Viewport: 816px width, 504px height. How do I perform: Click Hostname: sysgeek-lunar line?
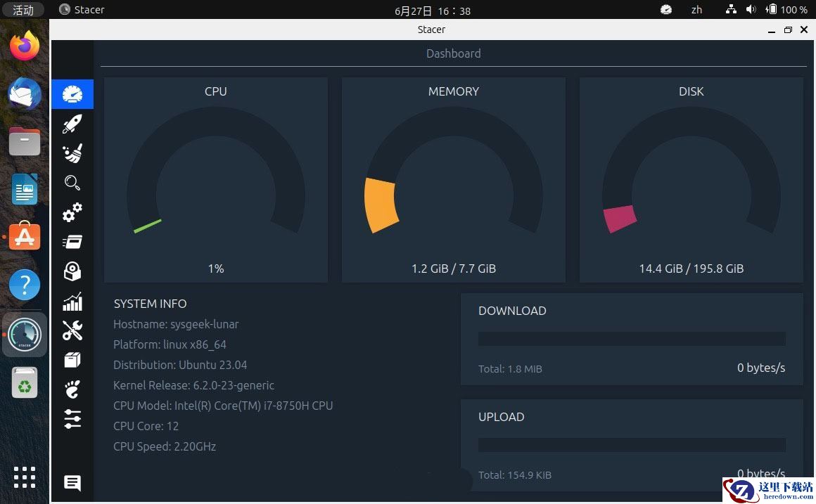coord(176,324)
